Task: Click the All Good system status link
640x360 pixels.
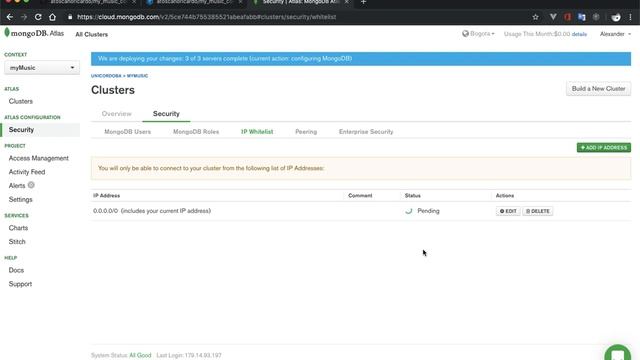Action: (140, 356)
